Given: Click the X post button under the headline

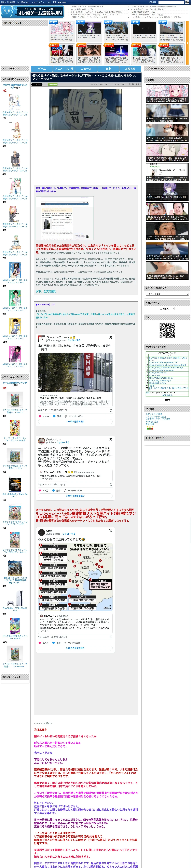Looking at the screenshot, I should pos(37,85).
